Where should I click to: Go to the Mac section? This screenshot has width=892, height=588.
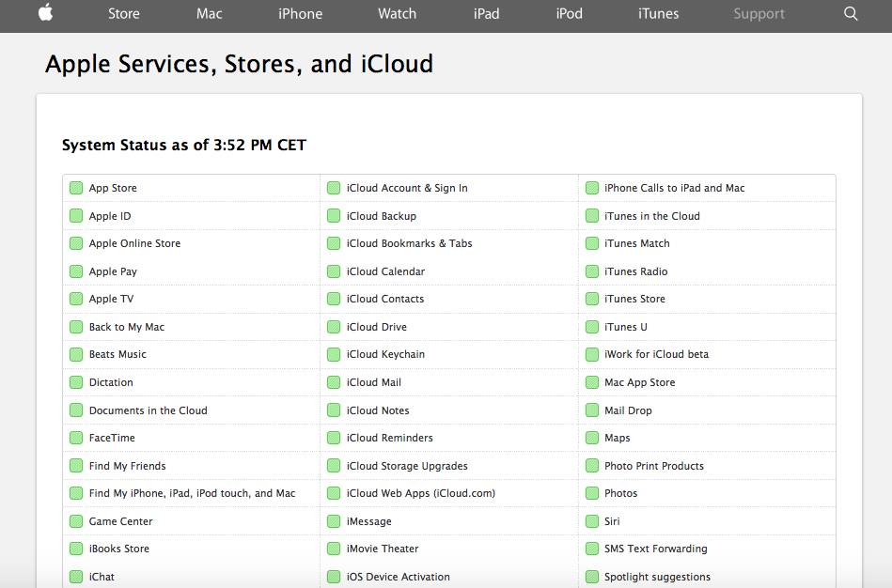point(210,14)
